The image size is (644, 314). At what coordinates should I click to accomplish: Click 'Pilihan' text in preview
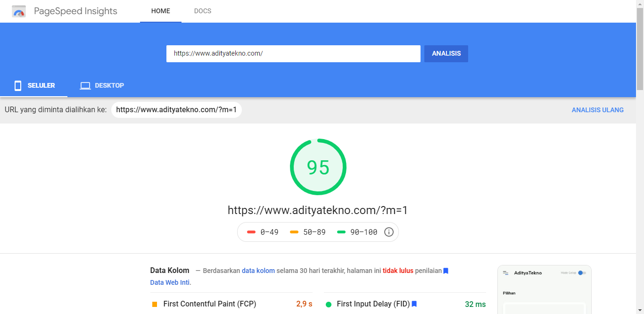coord(509,293)
